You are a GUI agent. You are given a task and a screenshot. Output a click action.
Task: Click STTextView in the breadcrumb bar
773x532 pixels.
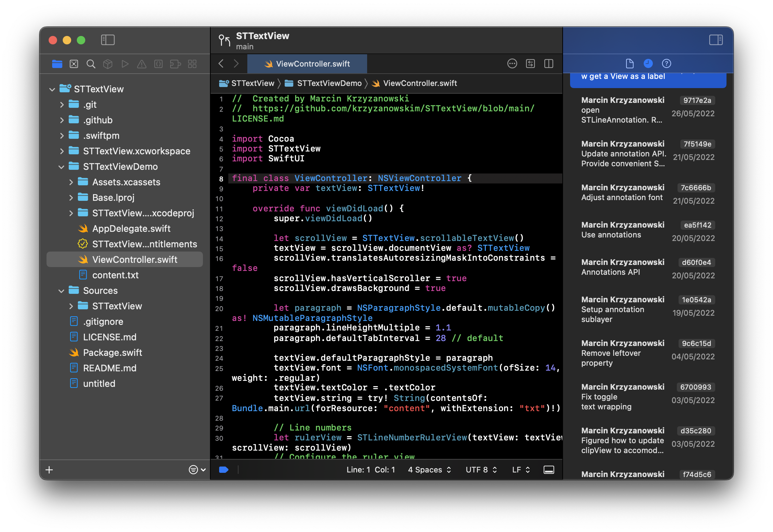(247, 83)
